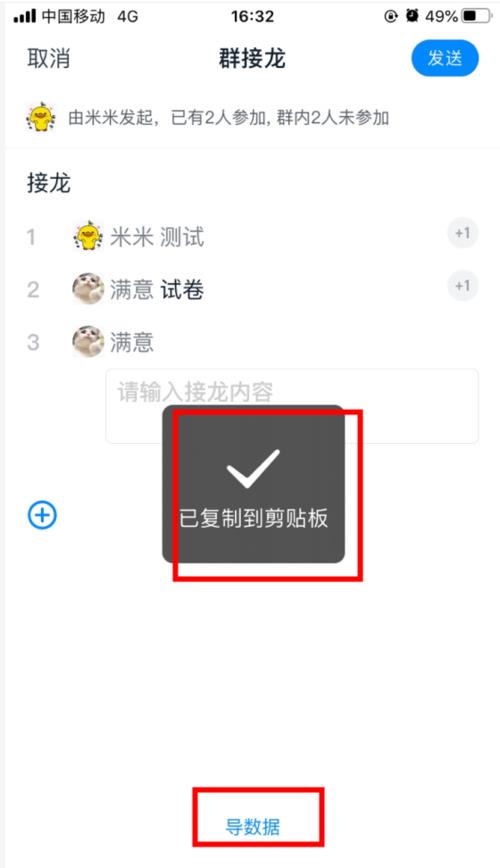Tap the duck avatar in entry 1
500x868 pixels.
pos(88,236)
